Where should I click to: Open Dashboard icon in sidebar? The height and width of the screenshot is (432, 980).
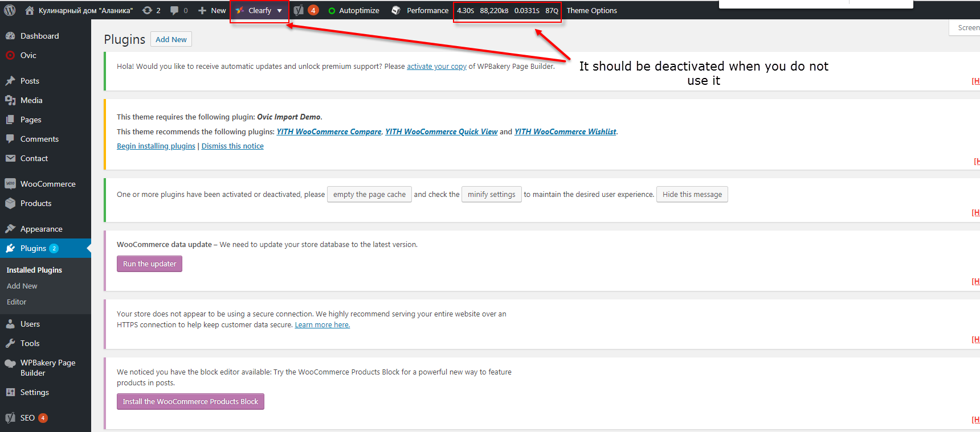[x=10, y=36]
